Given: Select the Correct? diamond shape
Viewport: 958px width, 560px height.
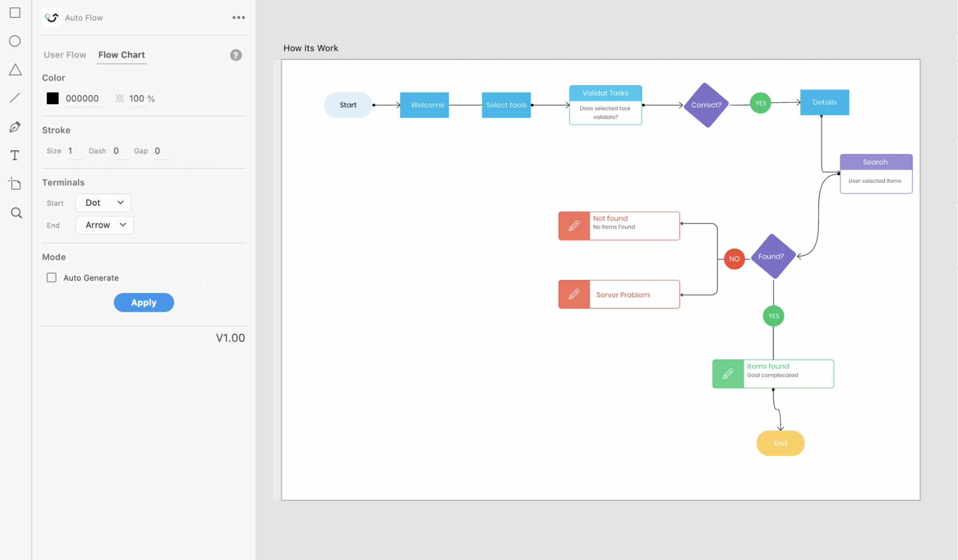Looking at the screenshot, I should coord(706,105).
